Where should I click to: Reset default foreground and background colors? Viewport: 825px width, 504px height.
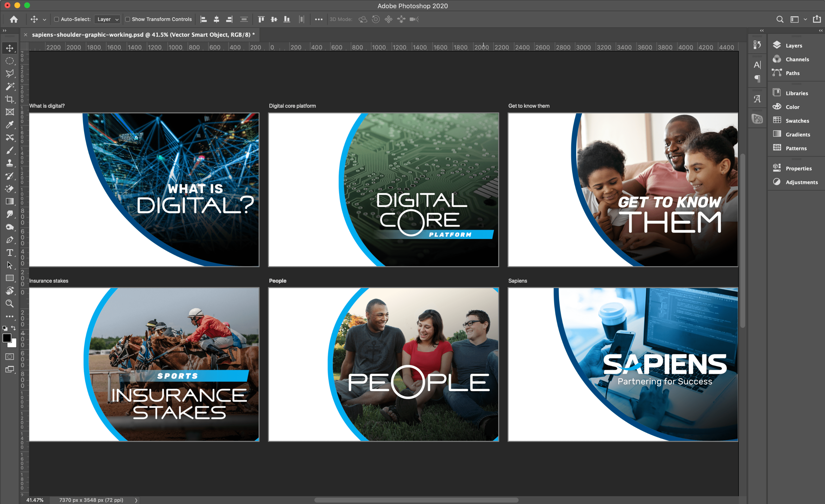(5, 328)
